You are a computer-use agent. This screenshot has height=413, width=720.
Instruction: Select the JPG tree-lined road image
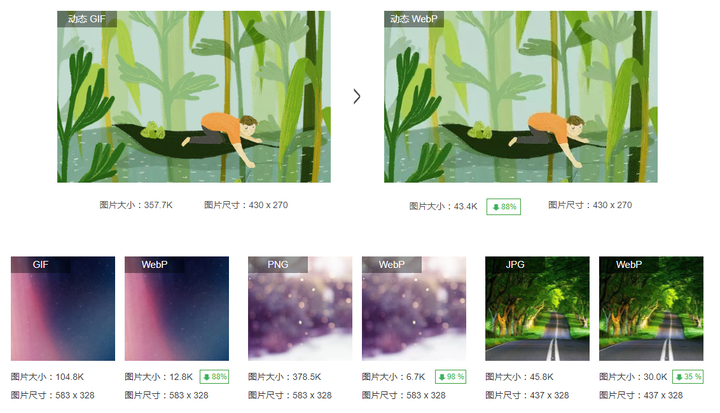point(537,308)
